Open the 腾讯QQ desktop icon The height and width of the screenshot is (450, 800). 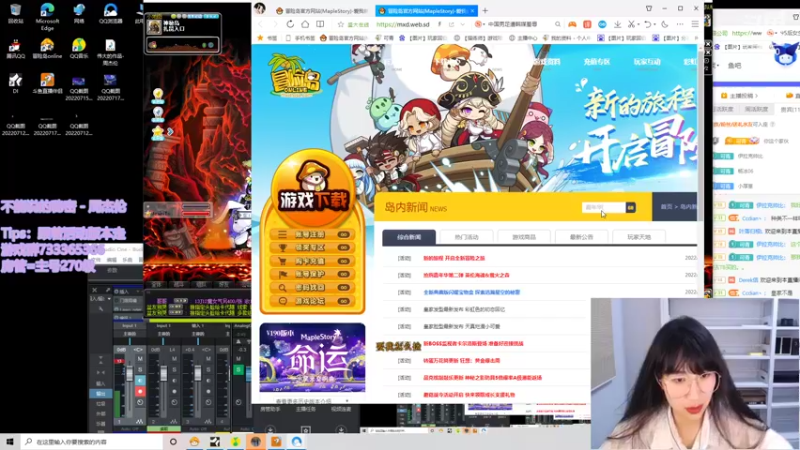pyautogui.click(x=15, y=48)
